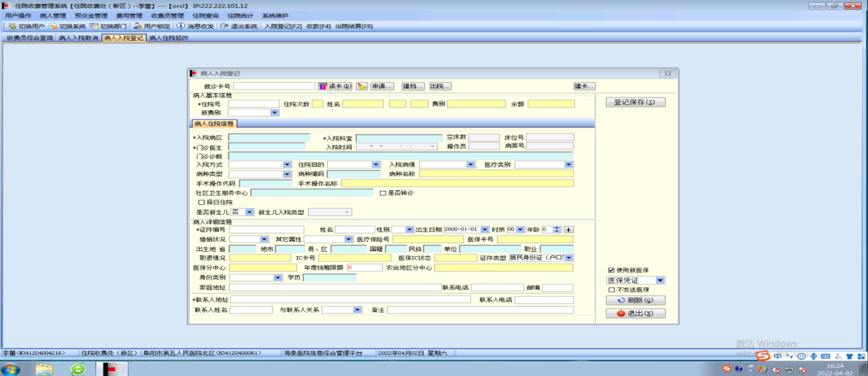The image size is (868, 376).
Task: Uncheck the 使用新医保 checkbox
Action: click(611, 270)
